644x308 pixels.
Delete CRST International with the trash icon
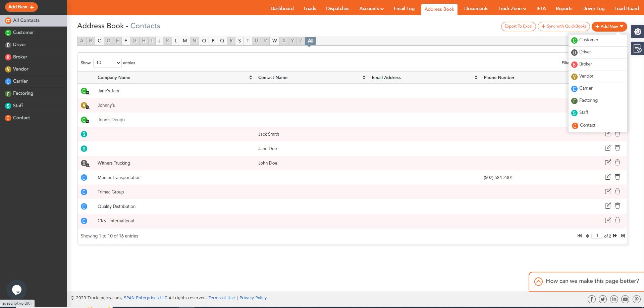tap(617, 220)
